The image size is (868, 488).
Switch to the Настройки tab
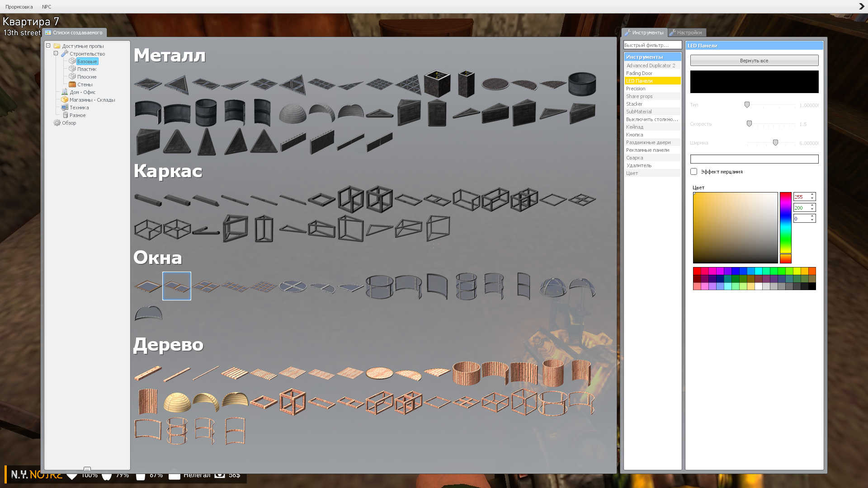coord(688,33)
